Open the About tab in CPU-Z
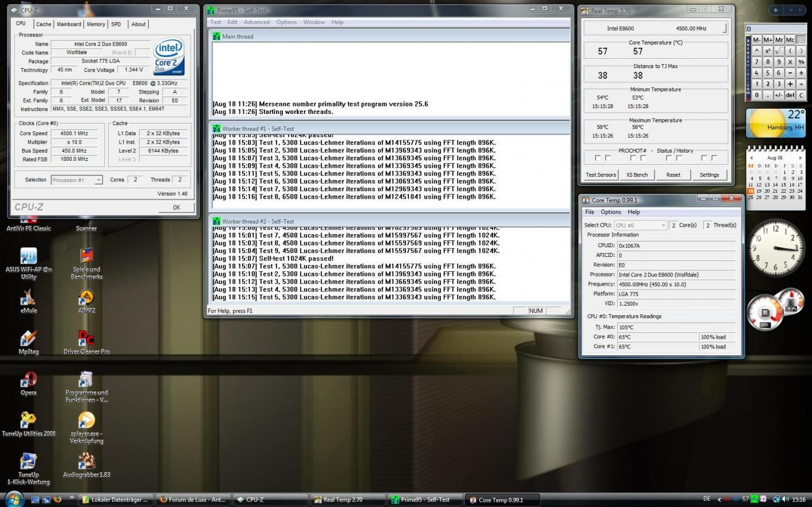Screen dimensions: 812x507 (x=139, y=24)
